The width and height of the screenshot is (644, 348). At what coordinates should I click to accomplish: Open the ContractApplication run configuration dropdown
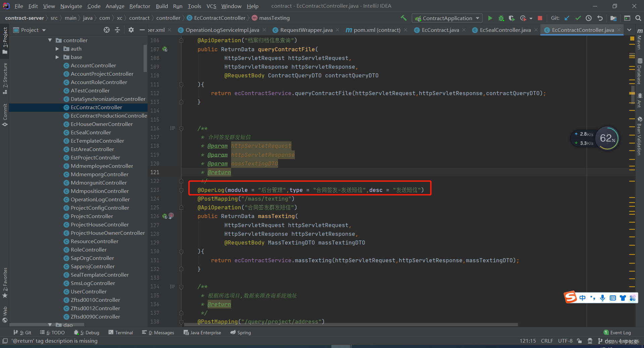tap(447, 18)
